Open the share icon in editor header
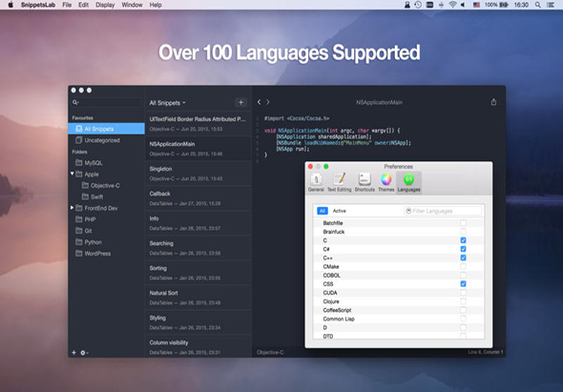The image size is (563, 392). (493, 102)
